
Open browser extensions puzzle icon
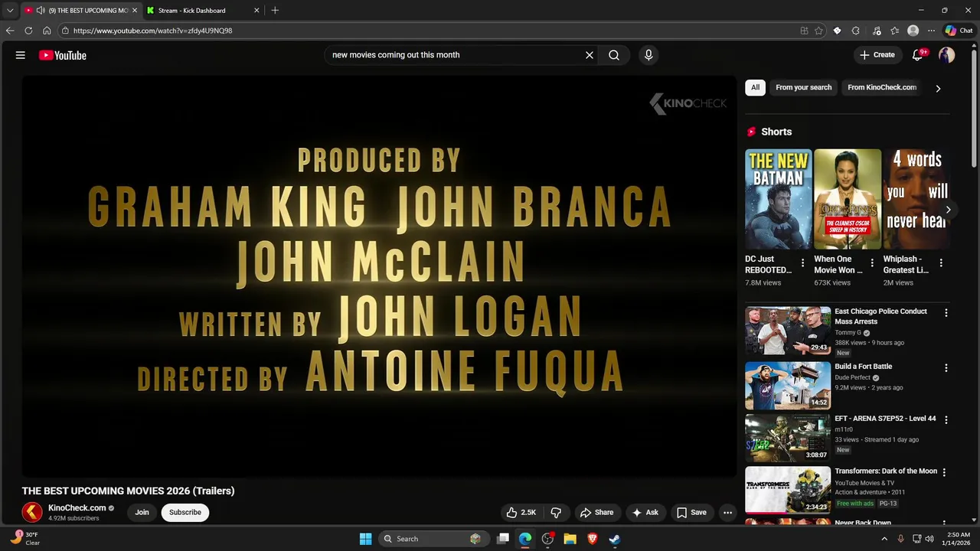[x=855, y=31]
